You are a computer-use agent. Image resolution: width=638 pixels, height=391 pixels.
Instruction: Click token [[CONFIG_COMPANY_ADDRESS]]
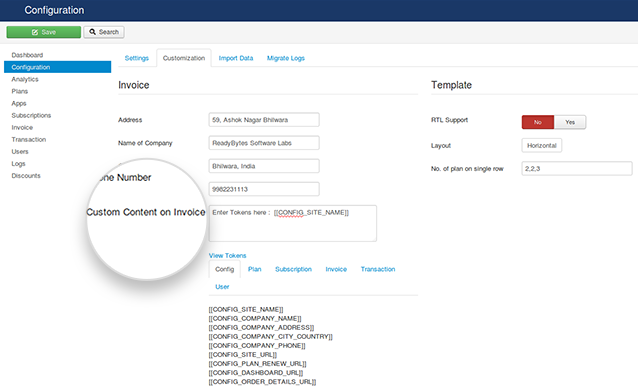[261, 328]
